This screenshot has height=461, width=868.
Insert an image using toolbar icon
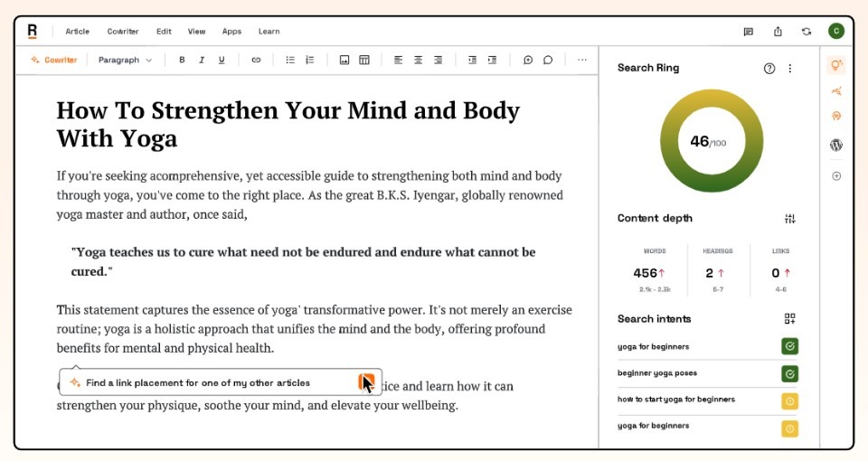344,61
